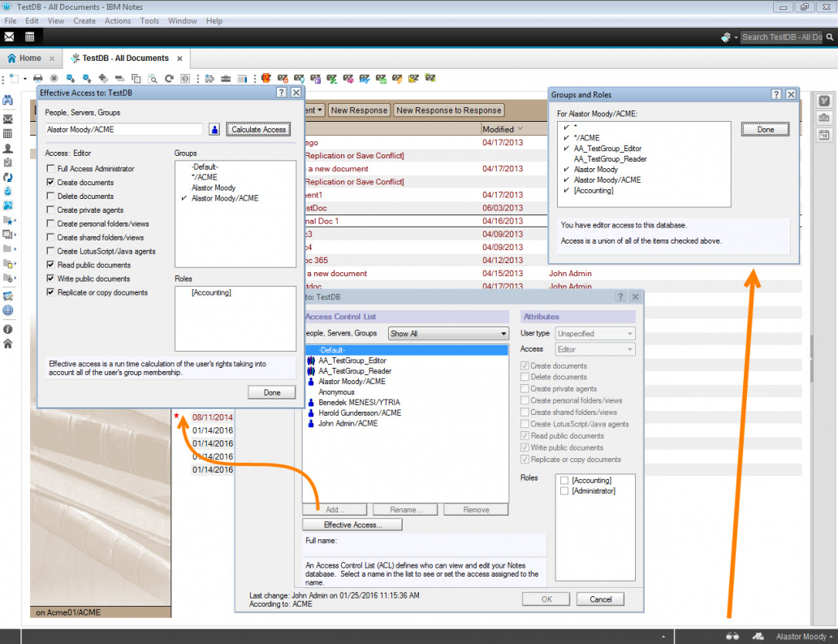Open the Actions menu
The width and height of the screenshot is (838, 644).
coord(118,21)
